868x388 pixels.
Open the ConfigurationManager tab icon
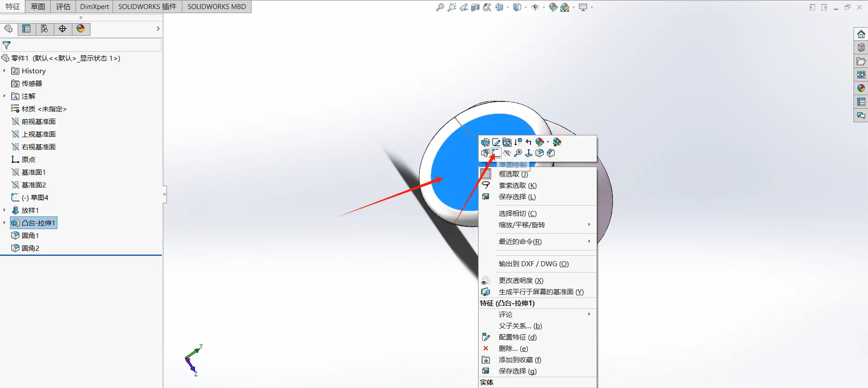tap(44, 29)
